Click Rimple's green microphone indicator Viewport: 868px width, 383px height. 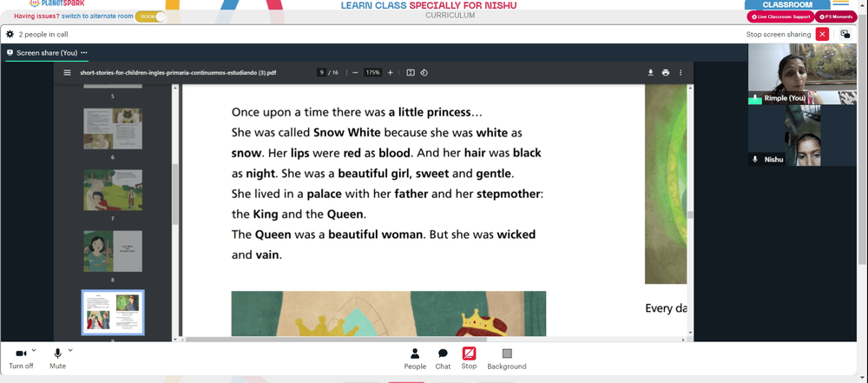pyautogui.click(x=755, y=99)
